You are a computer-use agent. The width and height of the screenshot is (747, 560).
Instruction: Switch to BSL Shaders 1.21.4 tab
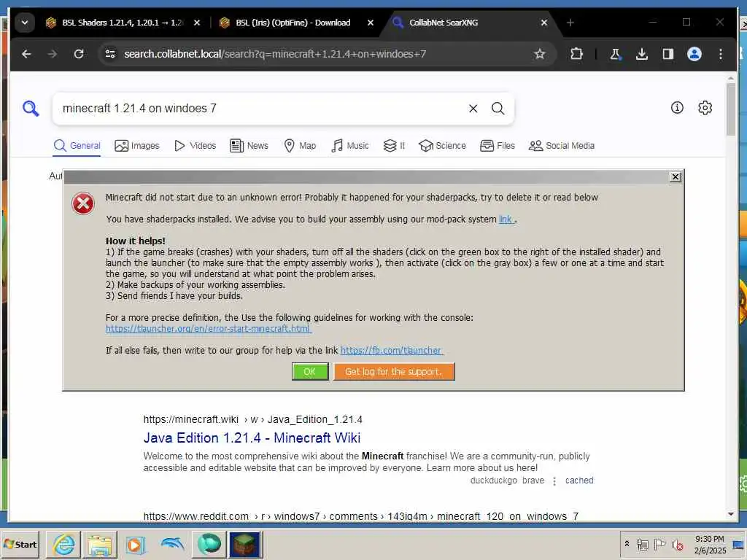[122, 23]
